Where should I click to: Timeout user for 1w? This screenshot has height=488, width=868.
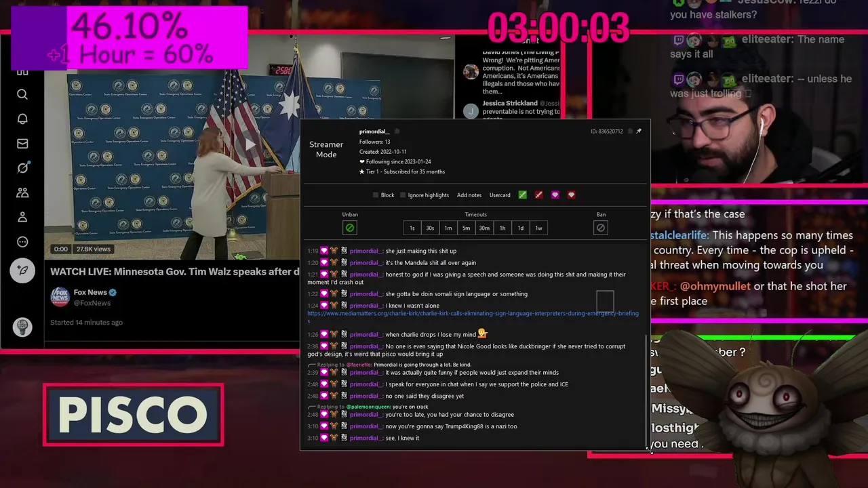[538, 228]
